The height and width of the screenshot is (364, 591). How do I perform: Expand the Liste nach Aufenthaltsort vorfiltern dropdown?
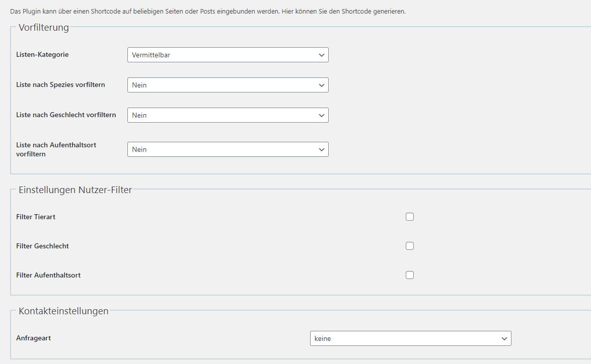pyautogui.click(x=228, y=149)
